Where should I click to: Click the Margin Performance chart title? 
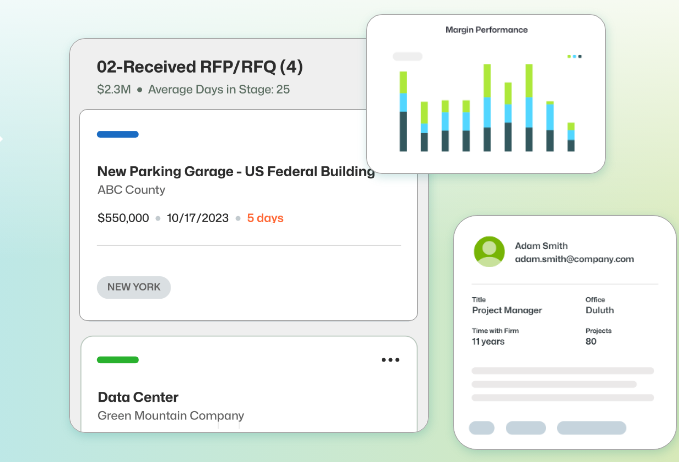tap(486, 30)
